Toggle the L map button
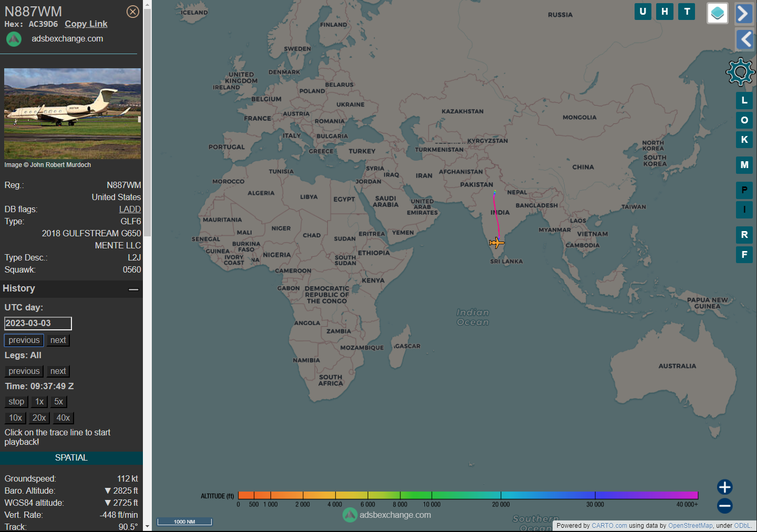This screenshot has height=532, width=757. (744, 100)
